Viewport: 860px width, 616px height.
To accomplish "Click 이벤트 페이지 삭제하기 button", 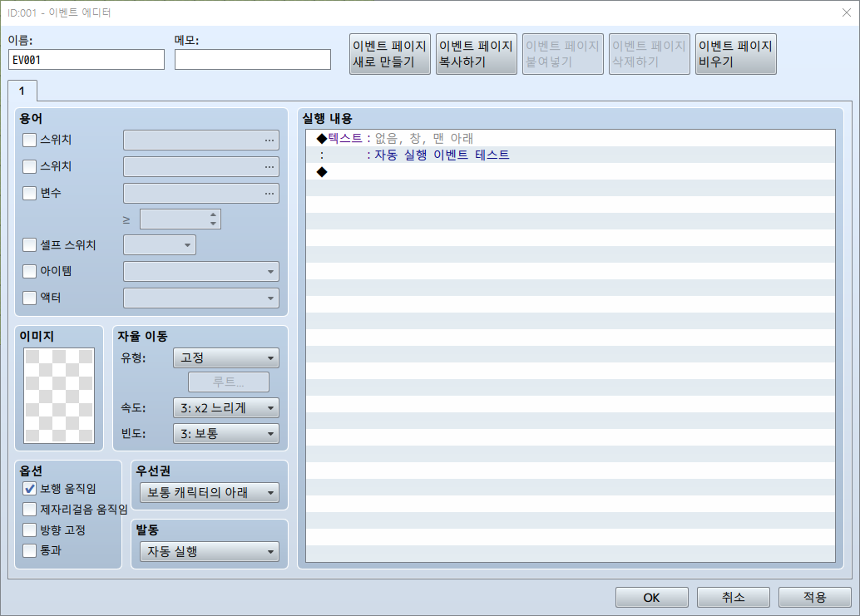I will click(x=650, y=54).
